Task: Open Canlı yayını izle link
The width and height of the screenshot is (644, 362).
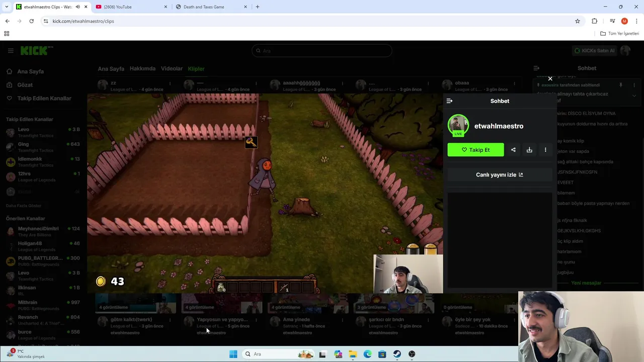Action: (500, 175)
